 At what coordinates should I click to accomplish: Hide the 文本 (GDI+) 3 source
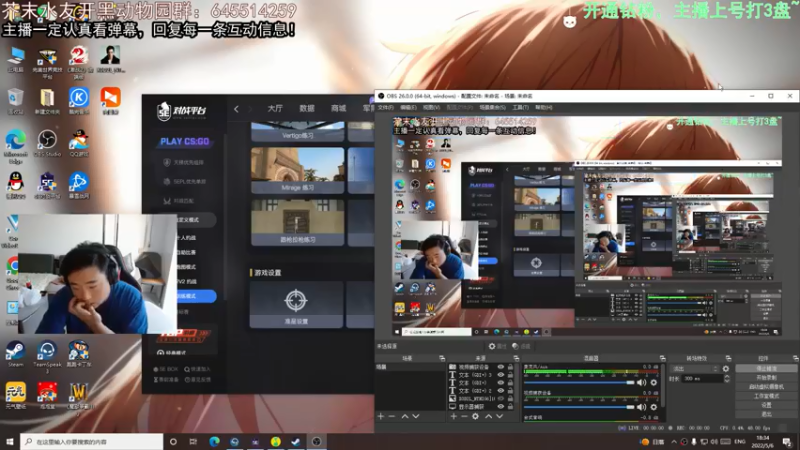click(501, 375)
